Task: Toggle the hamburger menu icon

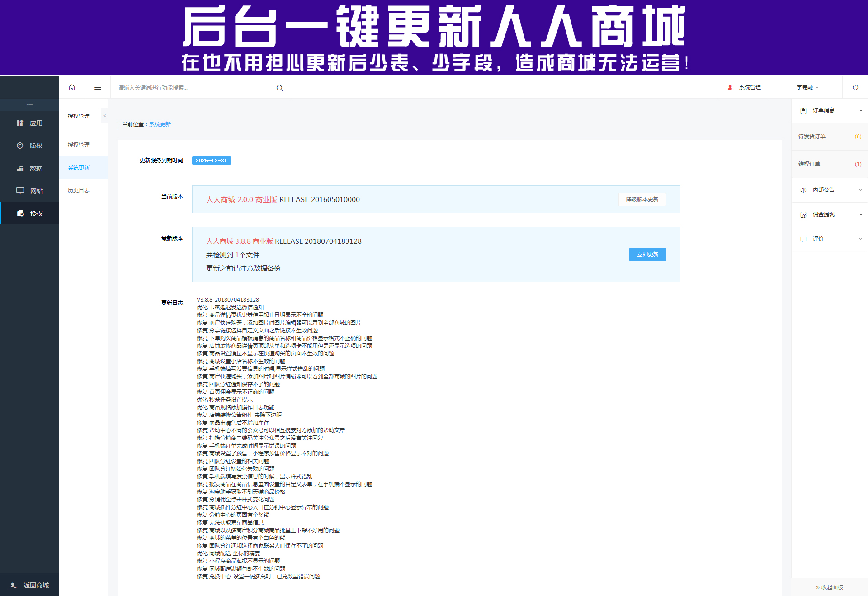Action: (98, 87)
